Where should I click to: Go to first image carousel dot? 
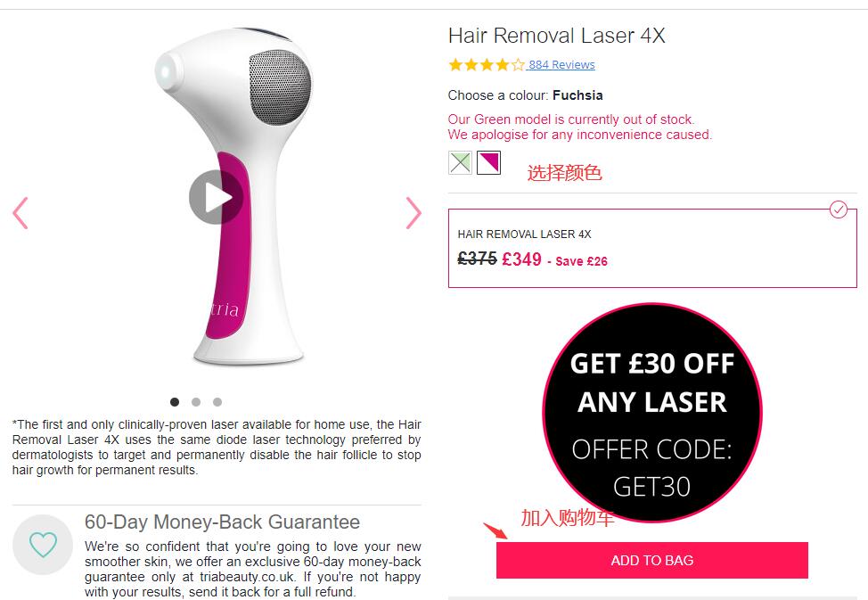coord(175,402)
